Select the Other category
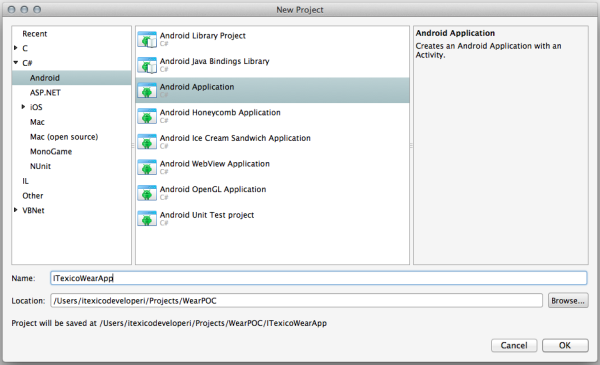The image size is (600, 365). pos(33,196)
